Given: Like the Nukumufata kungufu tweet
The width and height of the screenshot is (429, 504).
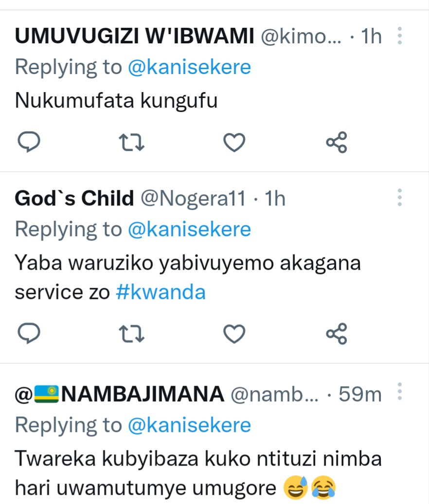Looking at the screenshot, I should click(234, 142).
